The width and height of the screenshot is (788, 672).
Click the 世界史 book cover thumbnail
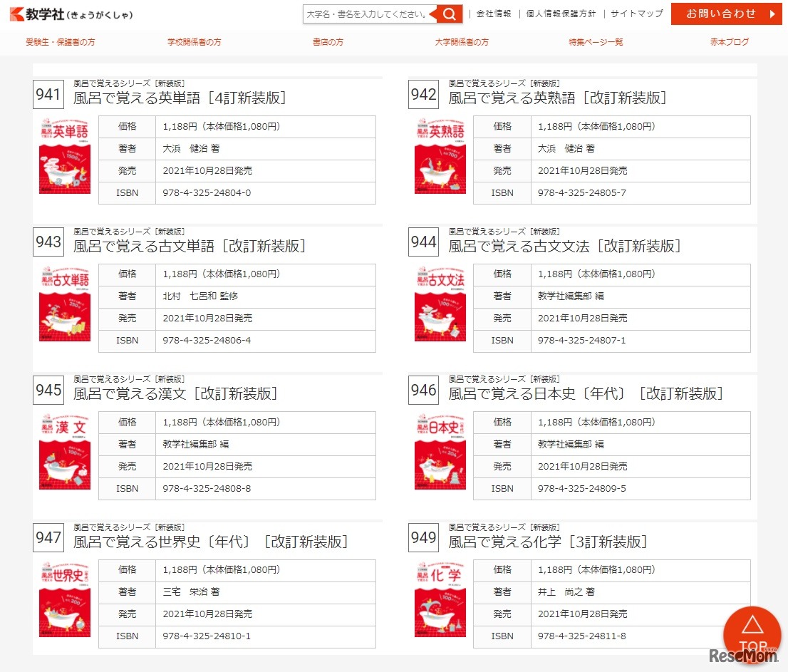pyautogui.click(x=65, y=599)
